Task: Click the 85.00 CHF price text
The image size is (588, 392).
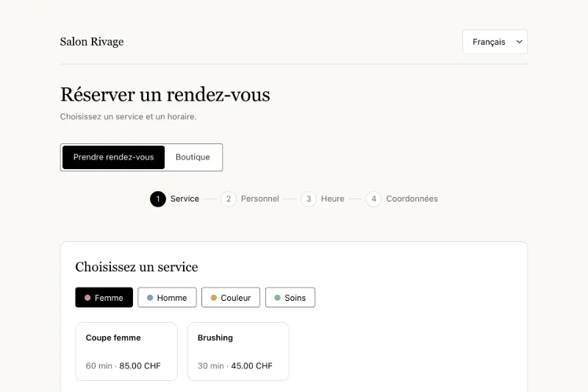Action: point(140,366)
